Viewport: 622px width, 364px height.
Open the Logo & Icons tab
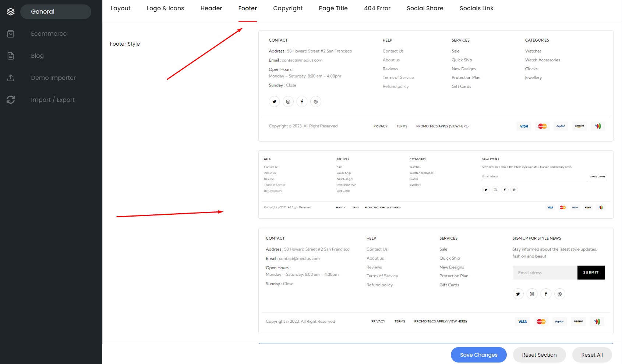165,8
